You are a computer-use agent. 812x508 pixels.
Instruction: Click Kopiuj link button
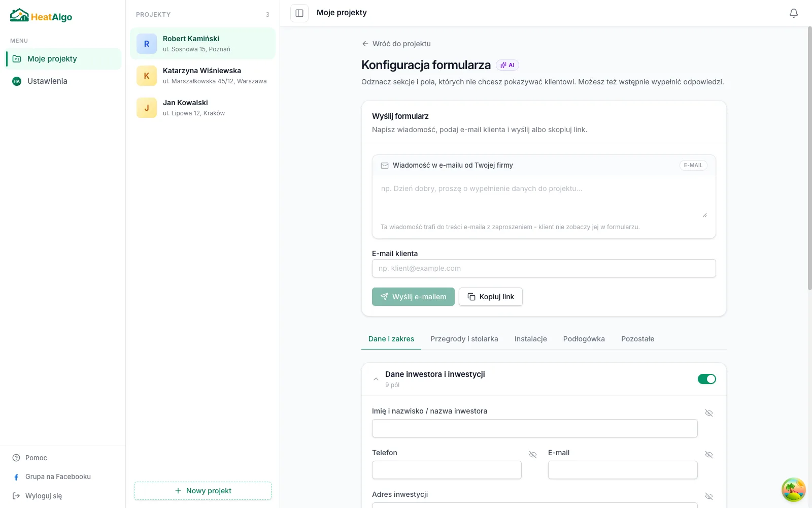tap(491, 297)
